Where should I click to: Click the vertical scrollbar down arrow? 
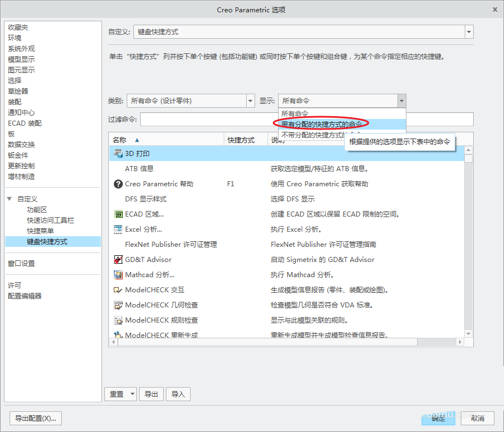pyautogui.click(x=468, y=334)
